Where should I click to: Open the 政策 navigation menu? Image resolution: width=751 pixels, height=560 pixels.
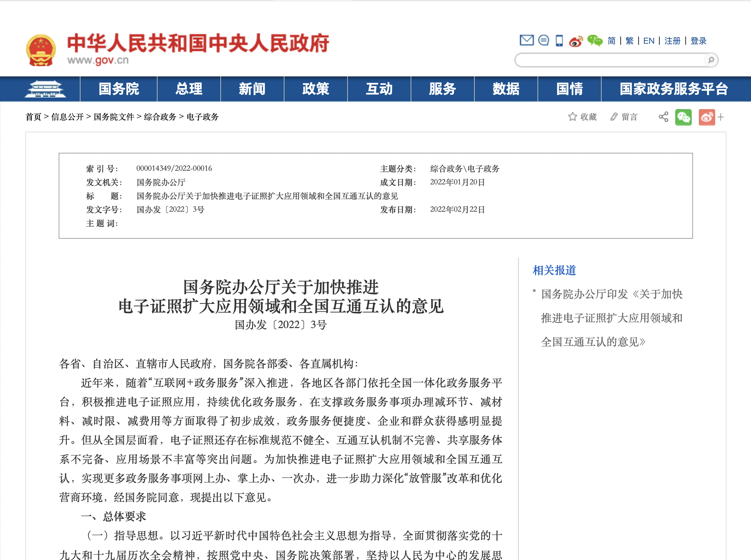pos(316,89)
